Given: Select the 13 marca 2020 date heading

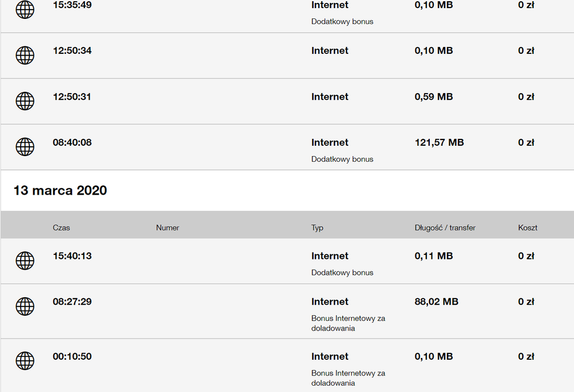Looking at the screenshot, I should (60, 191).
